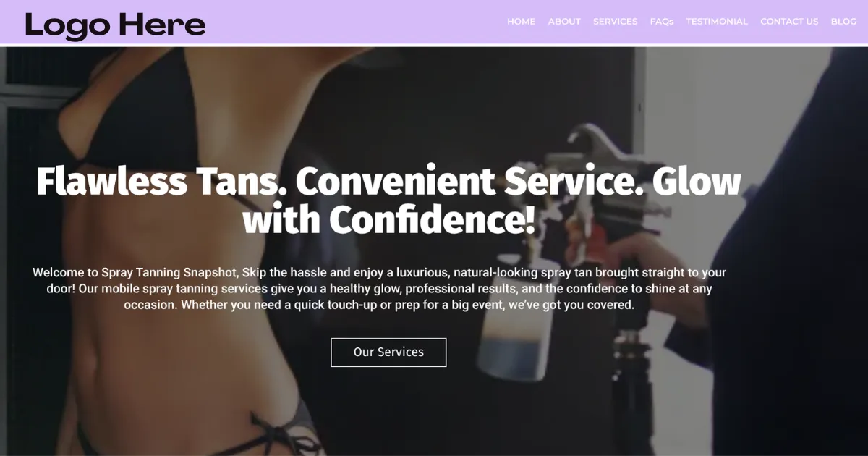Click empty lavender header area beside the logo
The image size is (868, 456).
coord(354,23)
